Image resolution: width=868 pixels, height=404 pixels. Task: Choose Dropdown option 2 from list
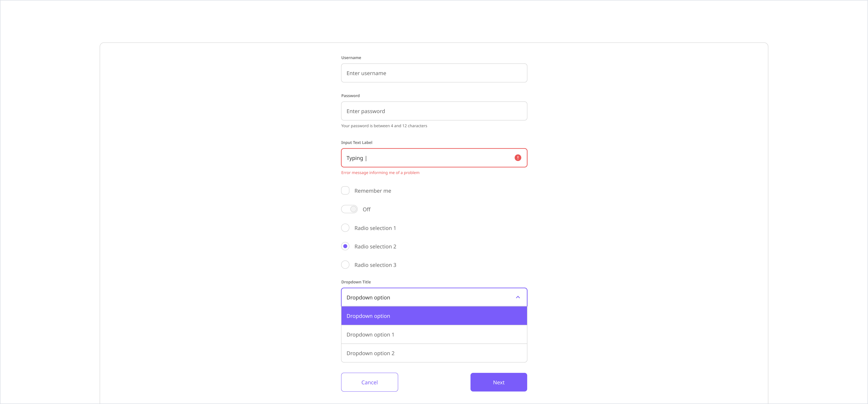[x=434, y=353]
